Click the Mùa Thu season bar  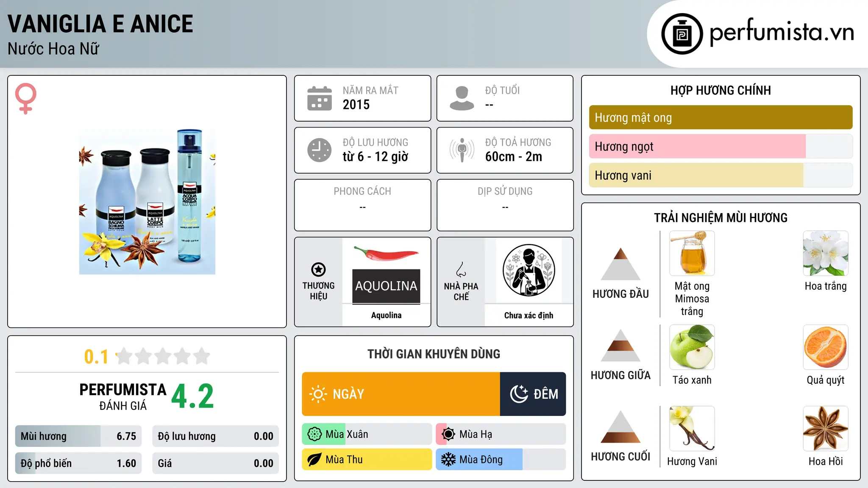point(367,460)
